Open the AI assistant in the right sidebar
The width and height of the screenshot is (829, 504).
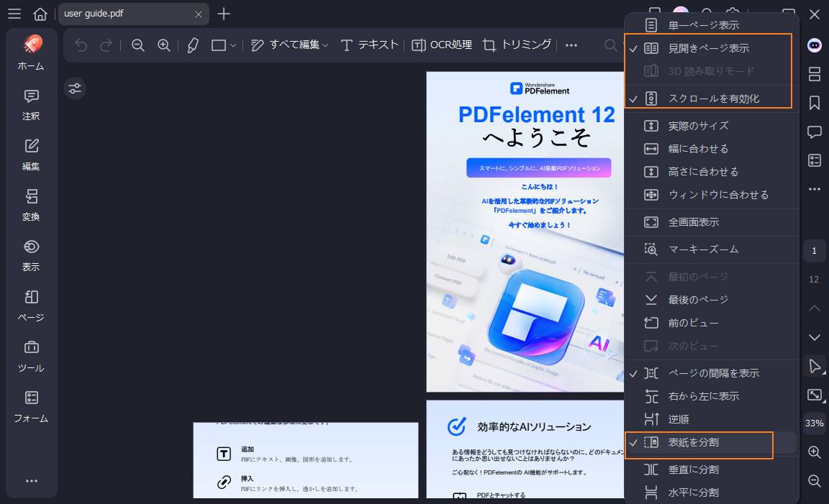tap(814, 45)
